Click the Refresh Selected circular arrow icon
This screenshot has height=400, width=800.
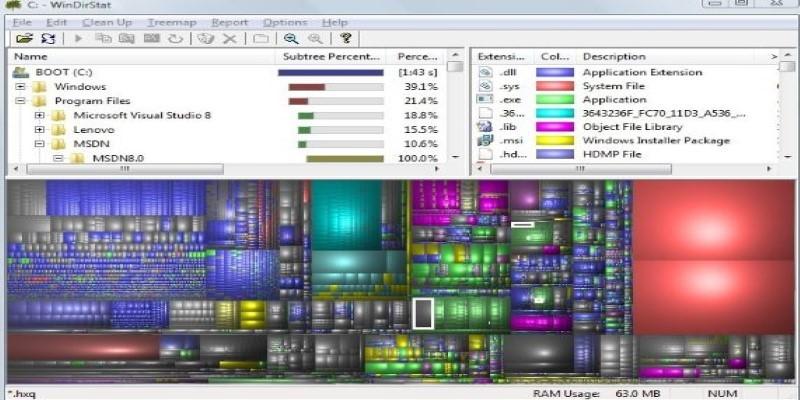(175, 39)
